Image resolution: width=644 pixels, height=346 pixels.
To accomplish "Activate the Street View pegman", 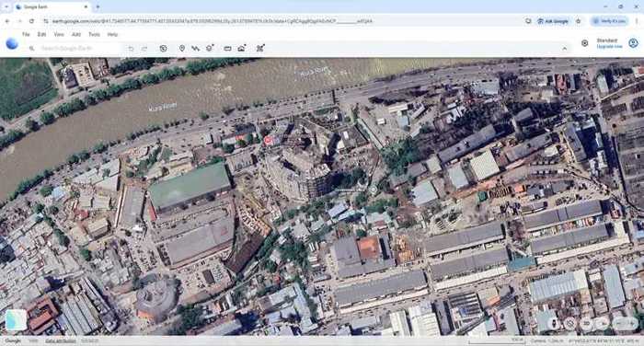I will click(x=555, y=323).
